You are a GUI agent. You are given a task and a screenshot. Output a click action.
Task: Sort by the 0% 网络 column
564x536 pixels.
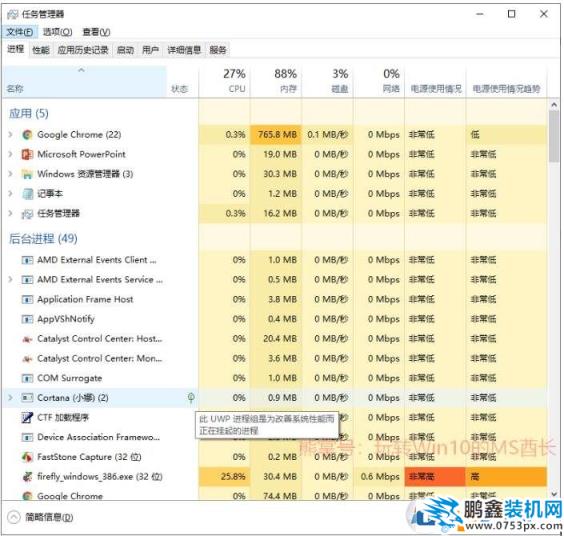[379, 82]
